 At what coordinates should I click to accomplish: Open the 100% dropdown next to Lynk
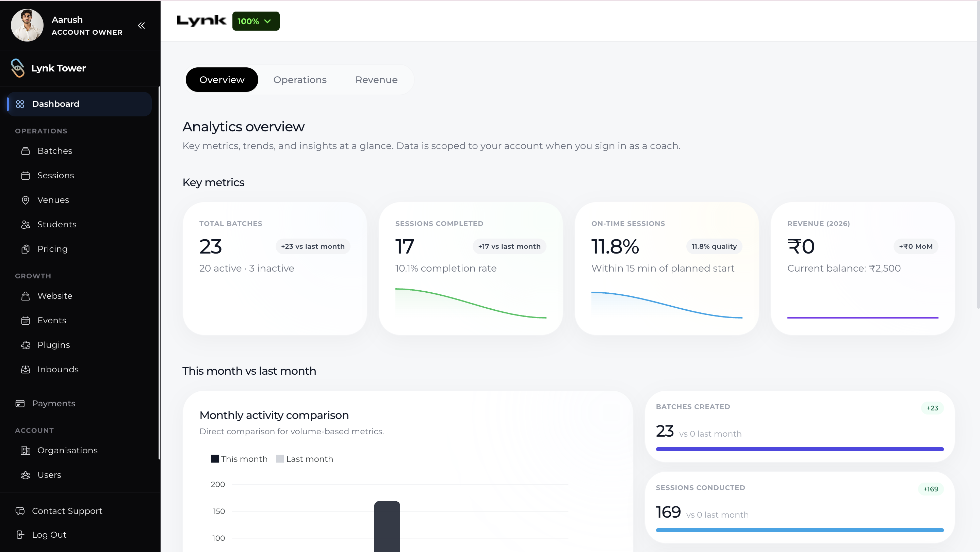click(256, 21)
